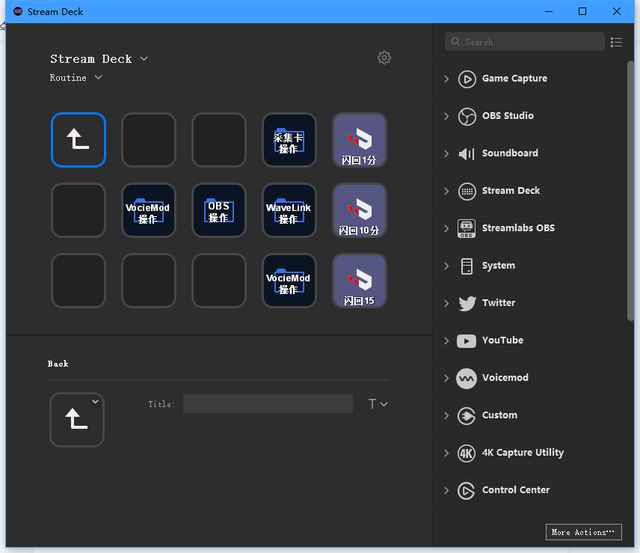This screenshot has width=640, height=553.
Task: Click the actions list scrollbar
Action: click(631, 191)
